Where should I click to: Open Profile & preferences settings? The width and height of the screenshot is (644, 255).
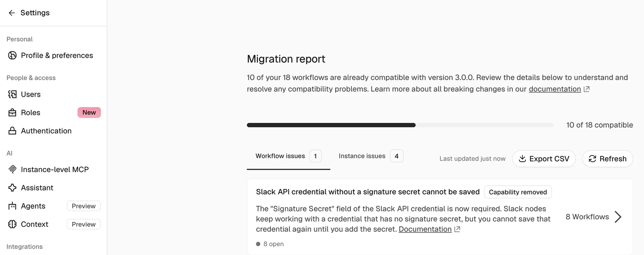54,55
